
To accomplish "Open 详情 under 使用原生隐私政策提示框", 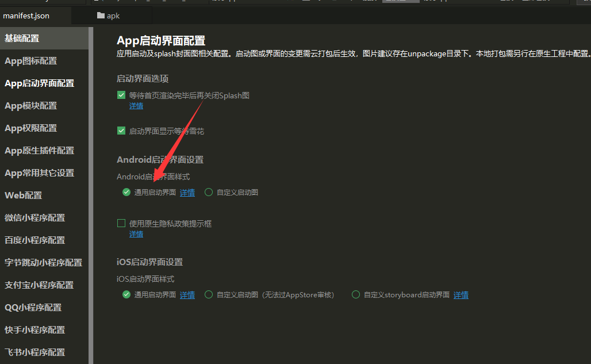I will 136,234.
